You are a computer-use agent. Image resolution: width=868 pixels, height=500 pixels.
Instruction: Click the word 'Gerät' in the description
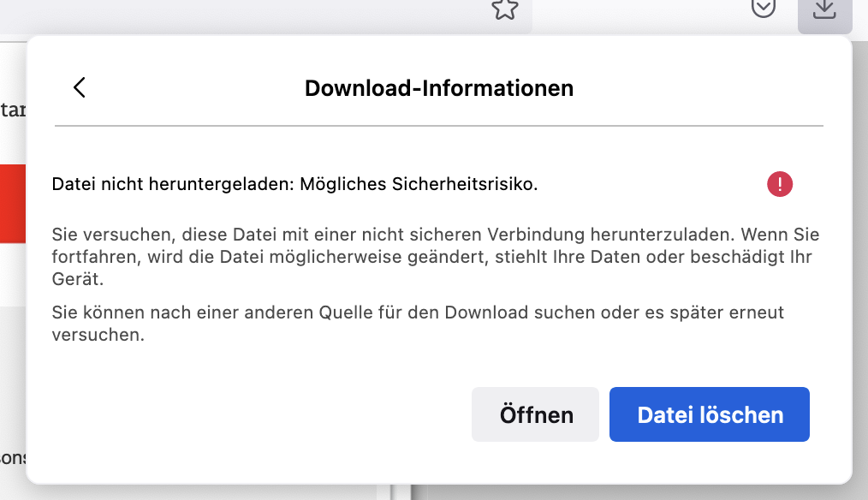(x=77, y=279)
